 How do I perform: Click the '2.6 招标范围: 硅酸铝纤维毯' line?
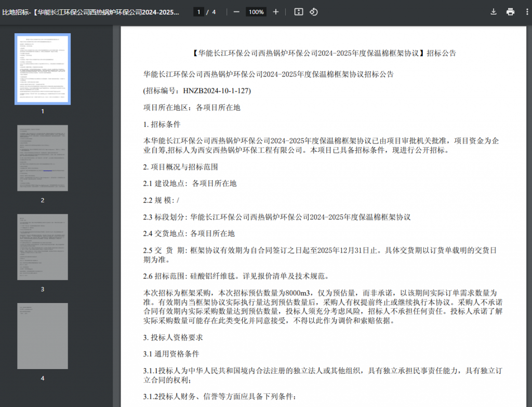pyautogui.click(x=236, y=277)
